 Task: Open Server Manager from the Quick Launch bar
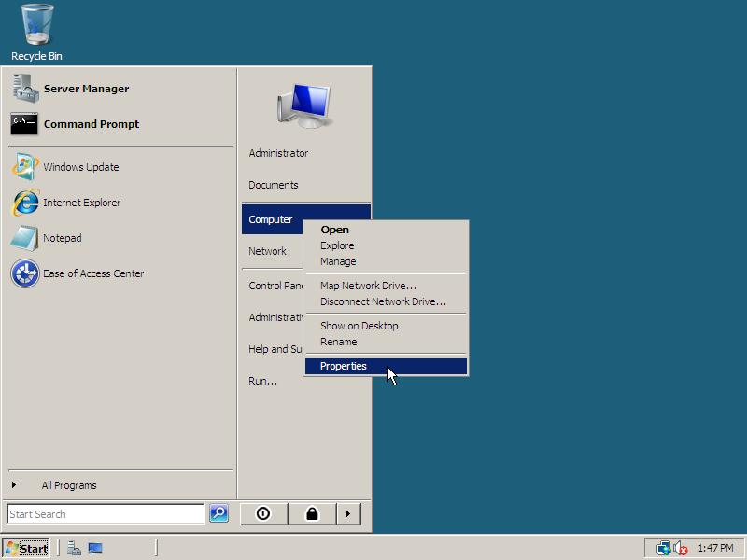click(74, 549)
